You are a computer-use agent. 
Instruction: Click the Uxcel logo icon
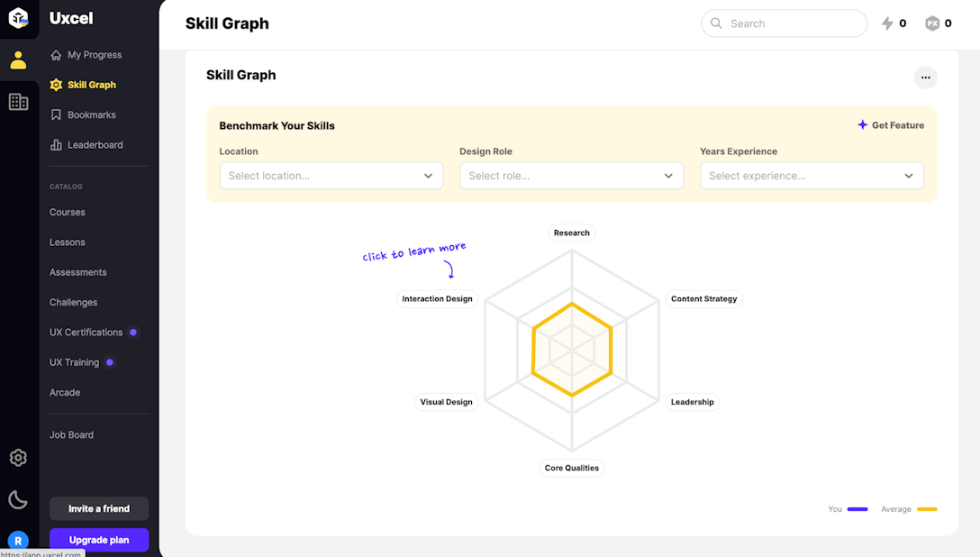click(x=18, y=18)
